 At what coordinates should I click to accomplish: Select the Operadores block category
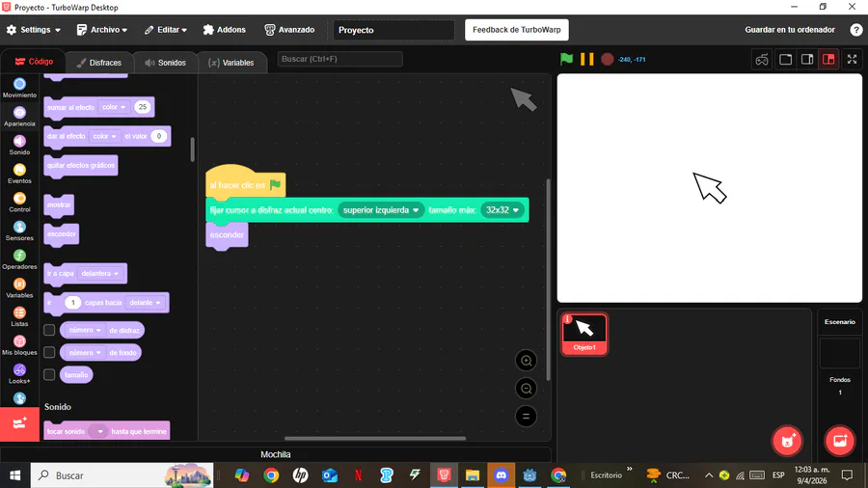click(19, 259)
